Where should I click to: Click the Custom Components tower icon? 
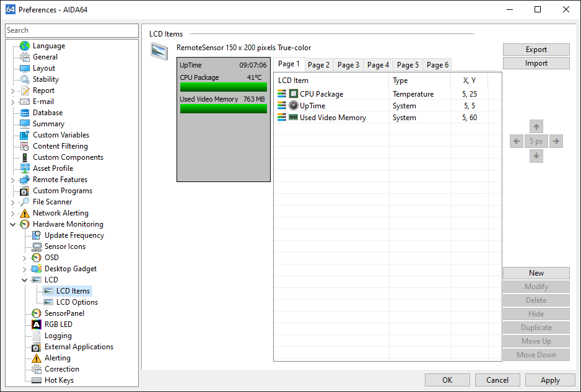[x=25, y=157]
